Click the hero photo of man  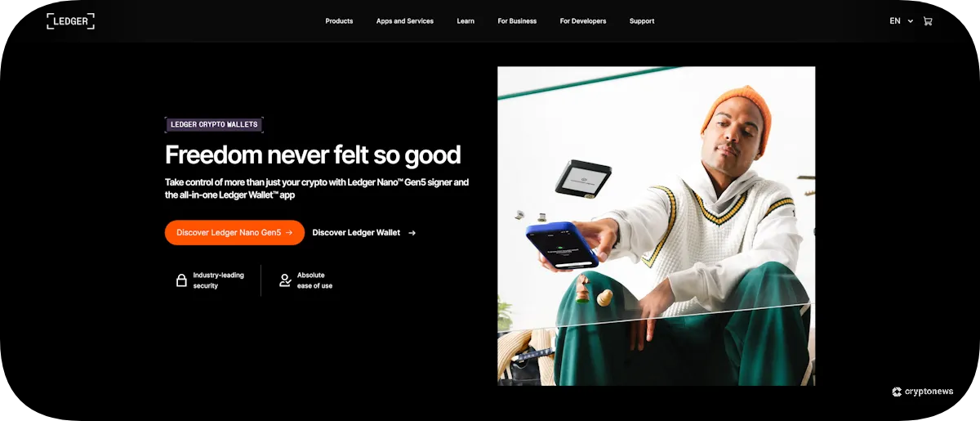coord(656,226)
